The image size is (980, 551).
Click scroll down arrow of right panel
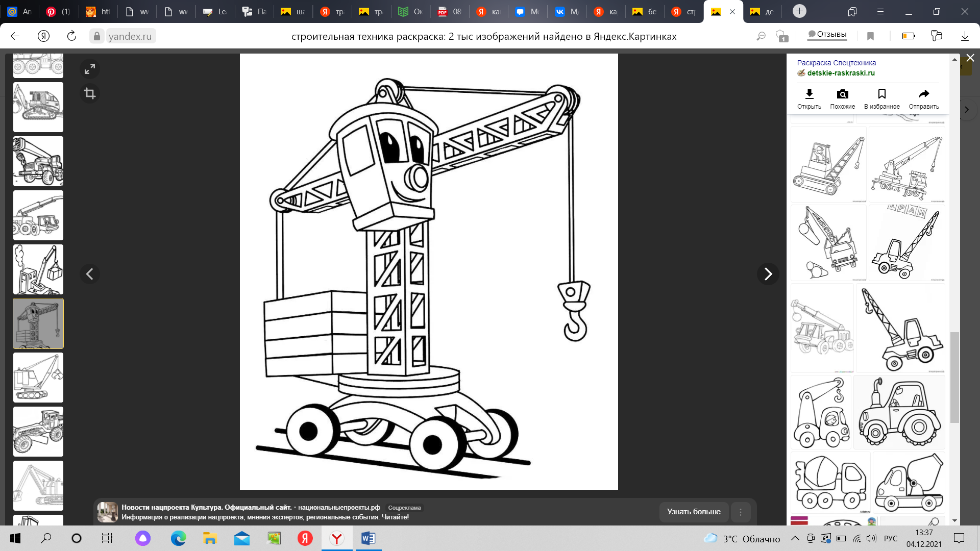pos(954,520)
